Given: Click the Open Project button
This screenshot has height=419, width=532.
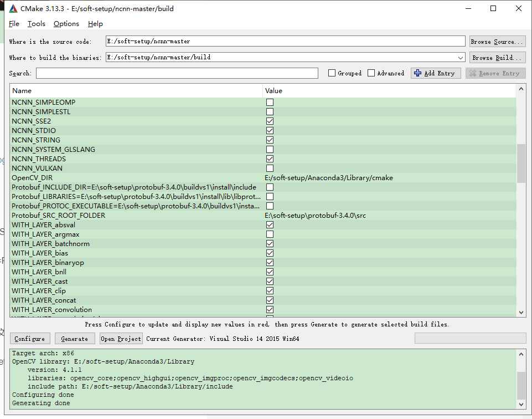Looking at the screenshot, I should 121,339.
